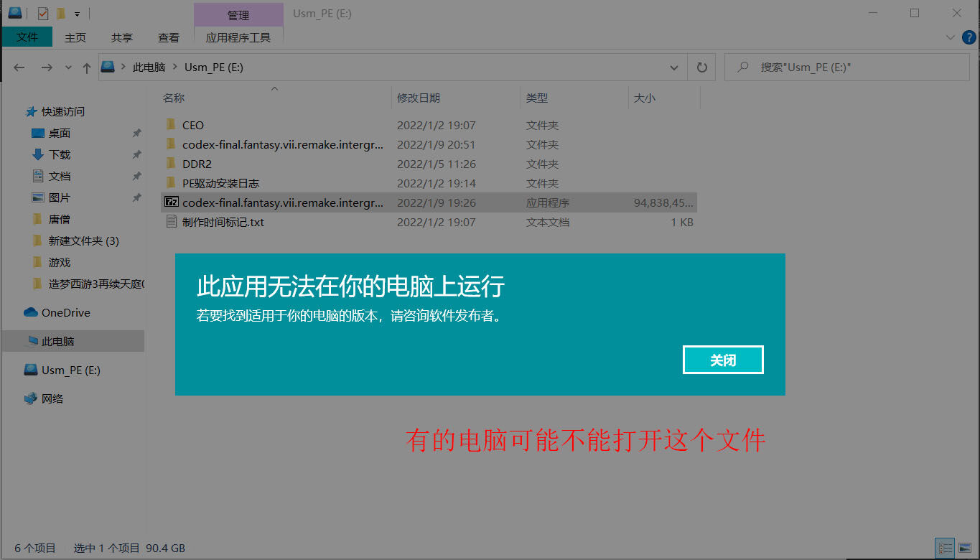Switch to details view icon in status bar
Screen dimensions: 980x560
(x=946, y=548)
